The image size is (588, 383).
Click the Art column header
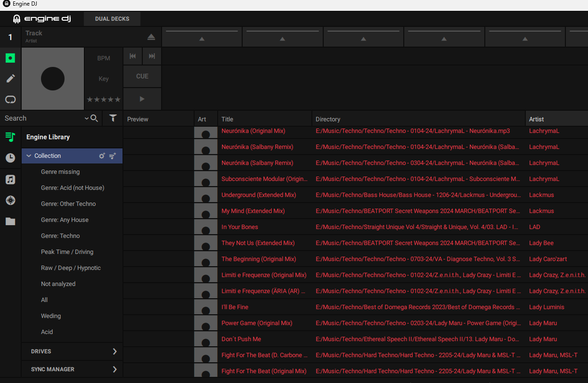(x=206, y=119)
